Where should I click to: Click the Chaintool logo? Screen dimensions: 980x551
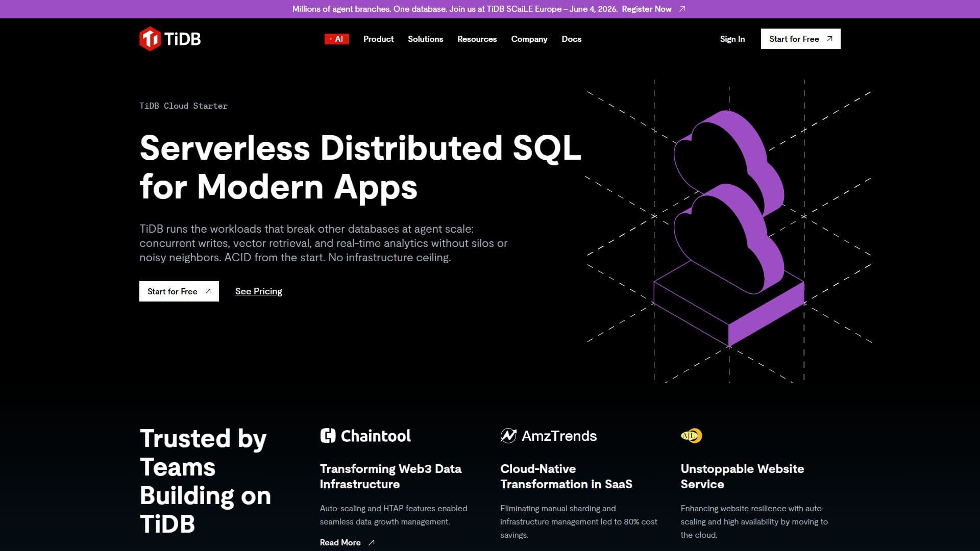(x=365, y=436)
